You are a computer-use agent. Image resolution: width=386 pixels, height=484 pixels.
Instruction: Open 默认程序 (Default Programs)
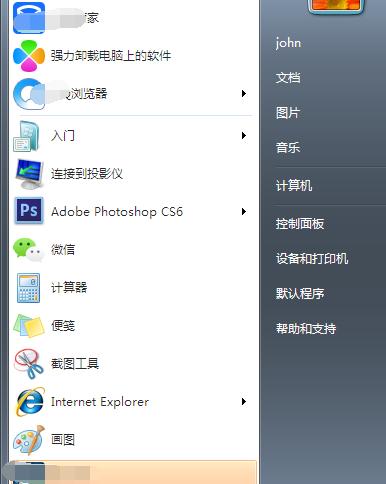point(300,294)
